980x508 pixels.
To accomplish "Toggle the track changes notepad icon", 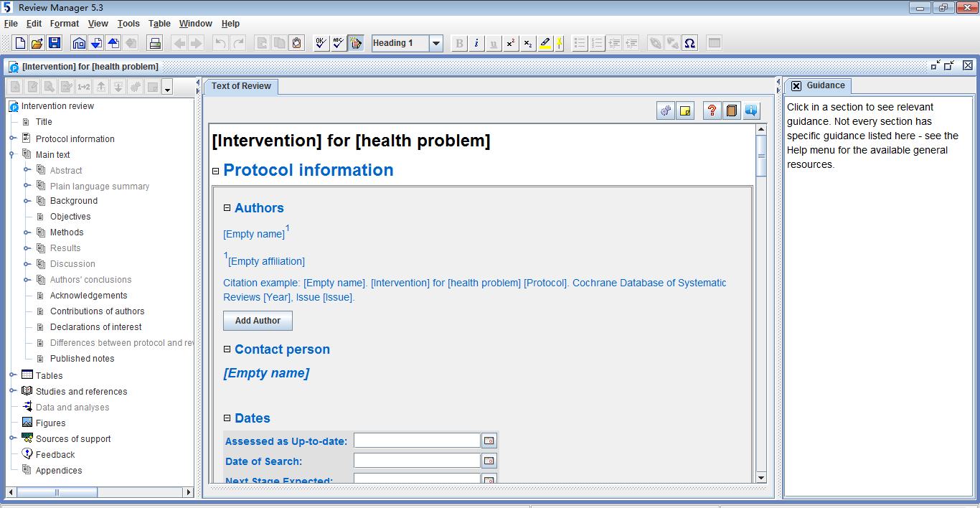I will coord(356,43).
